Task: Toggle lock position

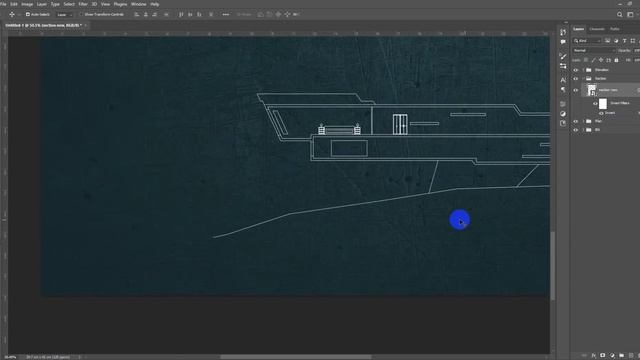Action: pos(601,60)
